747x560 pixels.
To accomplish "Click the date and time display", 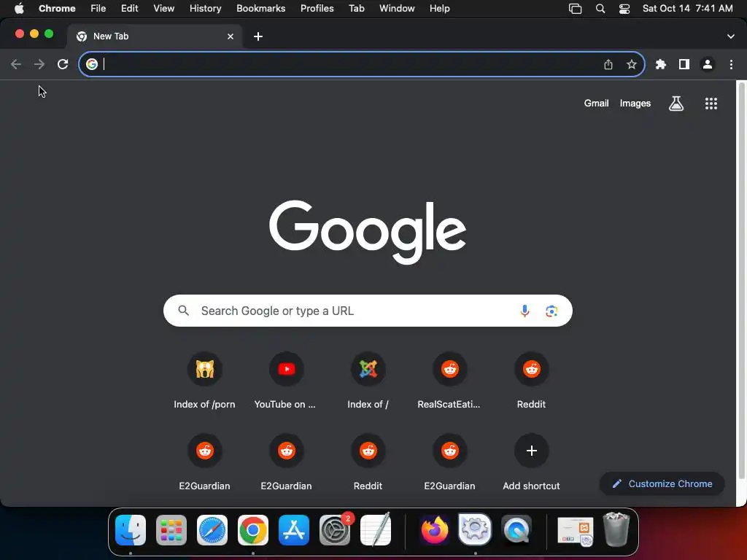I will pos(687,9).
